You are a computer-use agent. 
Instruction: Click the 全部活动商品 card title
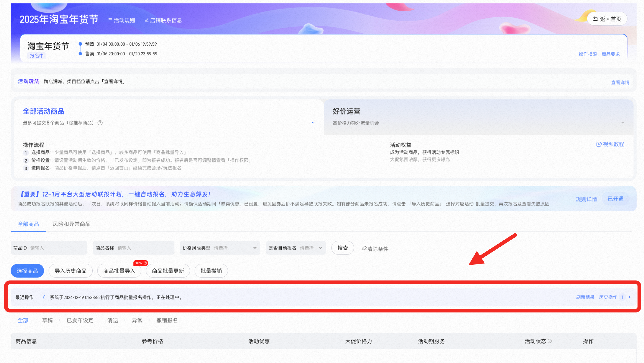(44, 111)
